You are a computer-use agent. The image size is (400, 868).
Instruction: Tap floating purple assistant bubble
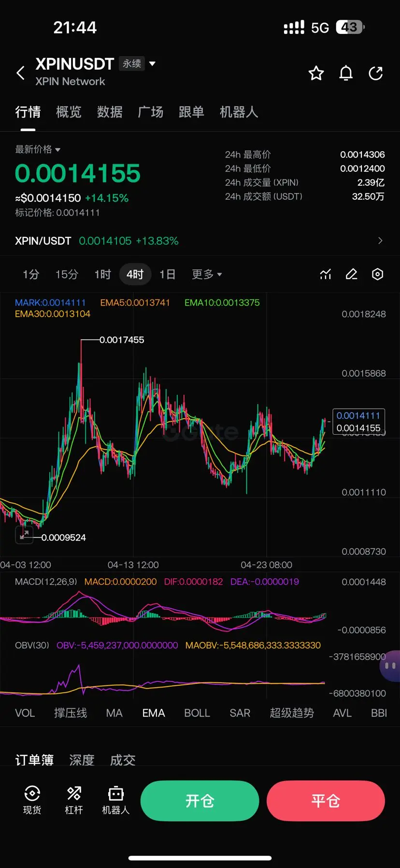[390, 666]
